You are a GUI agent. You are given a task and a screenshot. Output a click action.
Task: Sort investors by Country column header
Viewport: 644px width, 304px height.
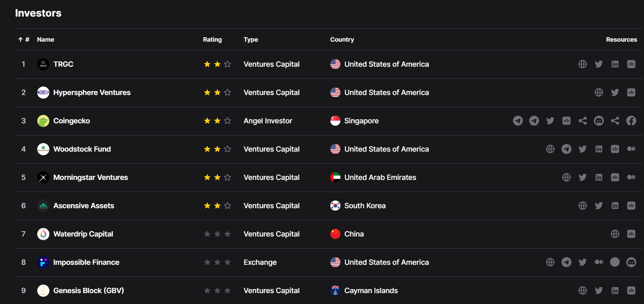342,40
